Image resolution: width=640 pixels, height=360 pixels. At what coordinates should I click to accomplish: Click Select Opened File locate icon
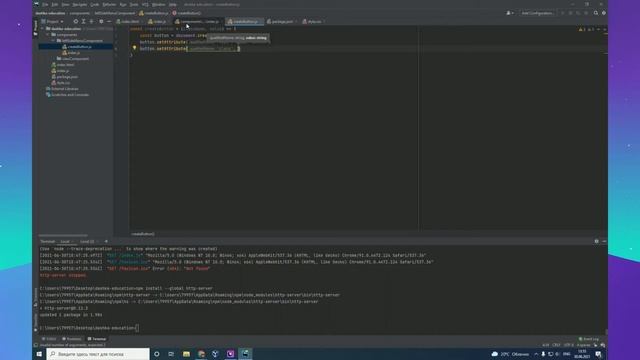(x=76, y=22)
